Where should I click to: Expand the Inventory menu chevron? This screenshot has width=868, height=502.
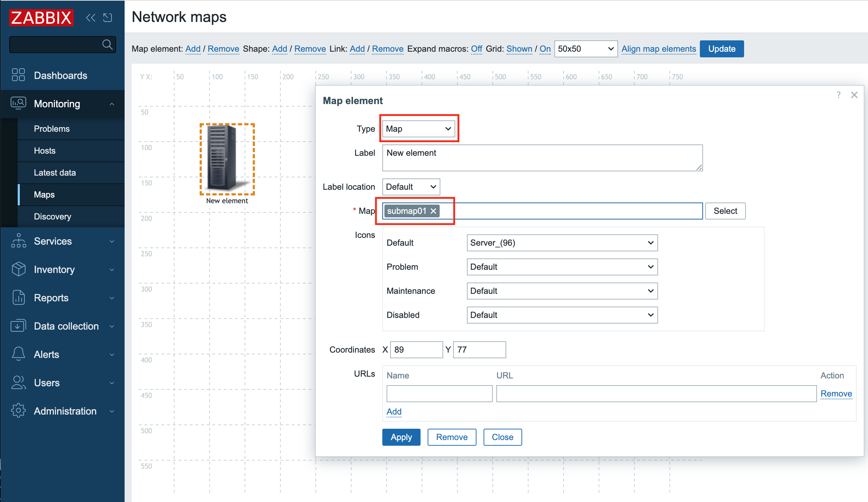click(x=112, y=270)
